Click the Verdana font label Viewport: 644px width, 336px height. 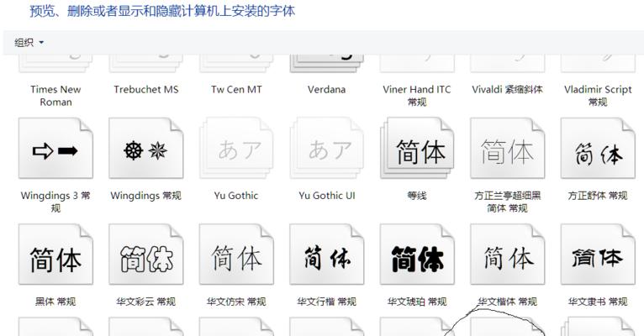pyautogui.click(x=326, y=89)
